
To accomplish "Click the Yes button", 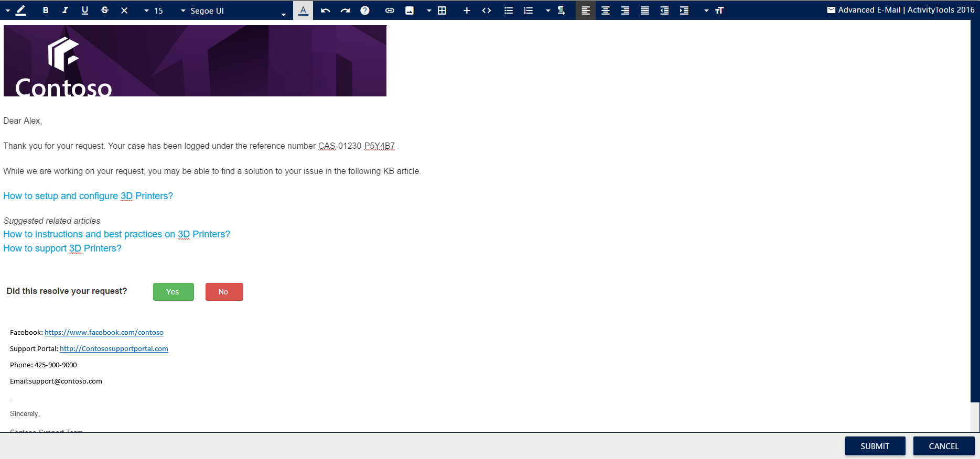I will 174,292.
